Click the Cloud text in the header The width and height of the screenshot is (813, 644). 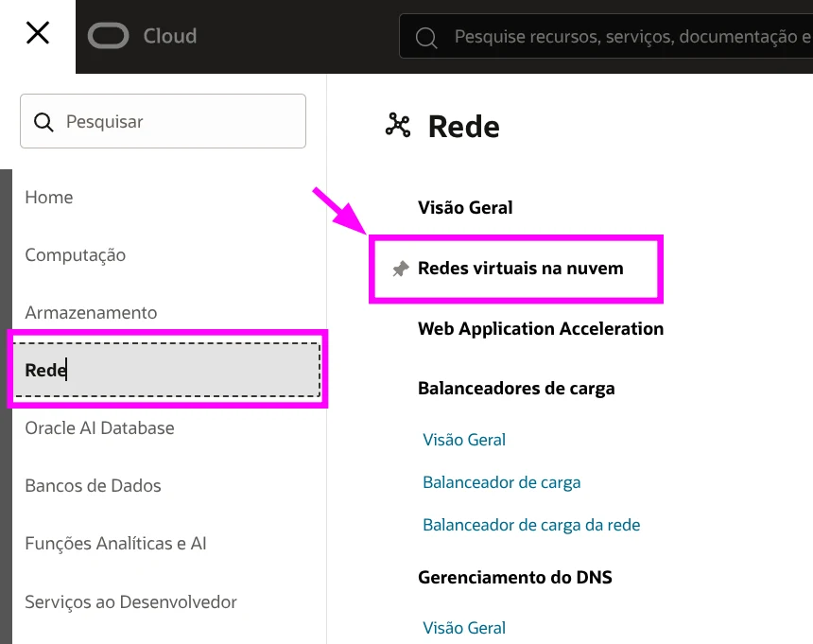click(x=170, y=36)
